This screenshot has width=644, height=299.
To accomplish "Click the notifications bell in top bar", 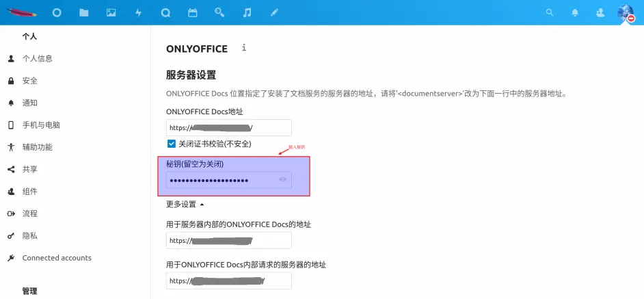I will point(575,12).
